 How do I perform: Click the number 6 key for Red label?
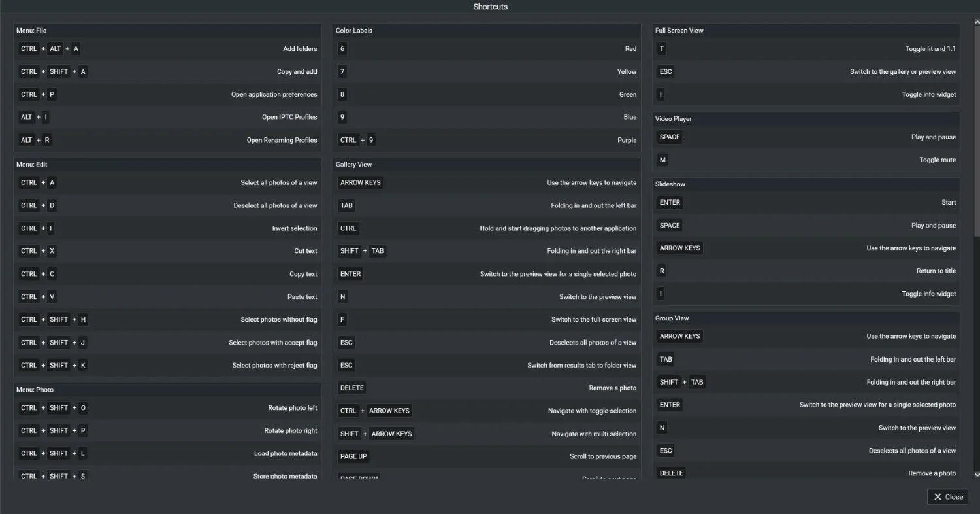342,48
